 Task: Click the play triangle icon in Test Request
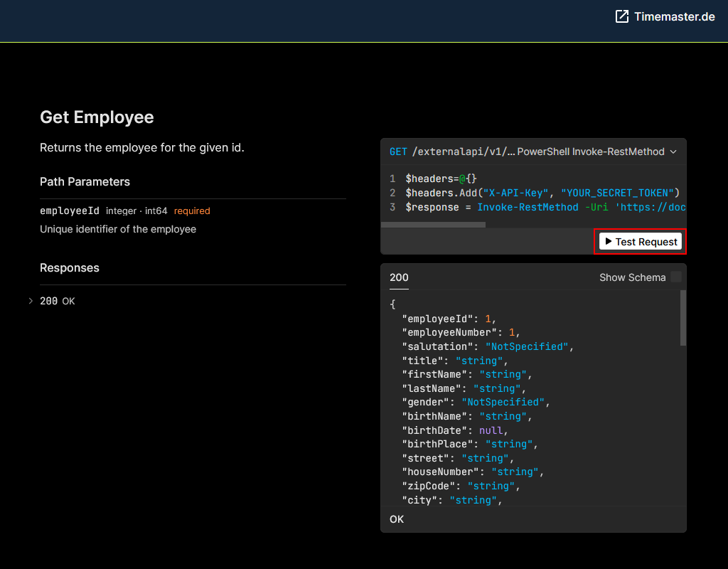[x=609, y=242]
